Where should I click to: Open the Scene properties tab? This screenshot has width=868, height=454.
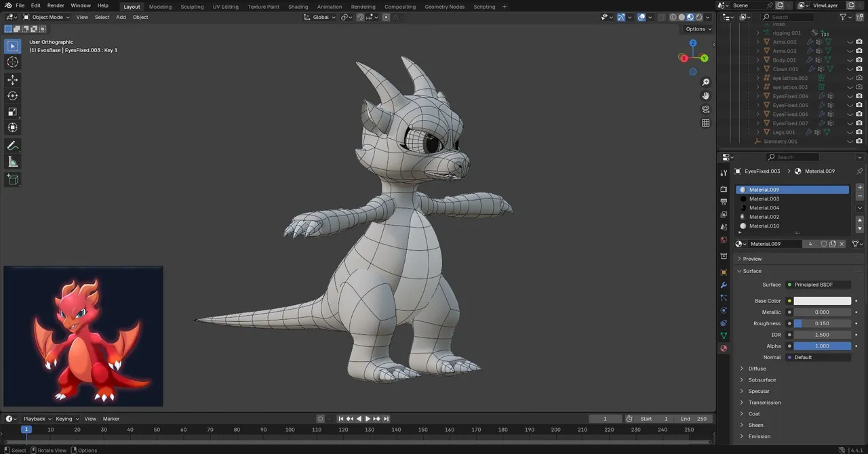tap(724, 228)
